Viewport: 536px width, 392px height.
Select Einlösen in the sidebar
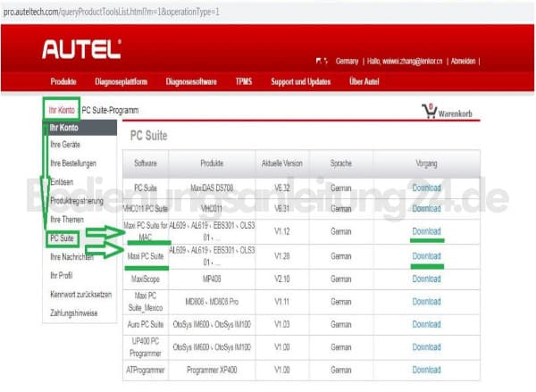click(x=62, y=182)
